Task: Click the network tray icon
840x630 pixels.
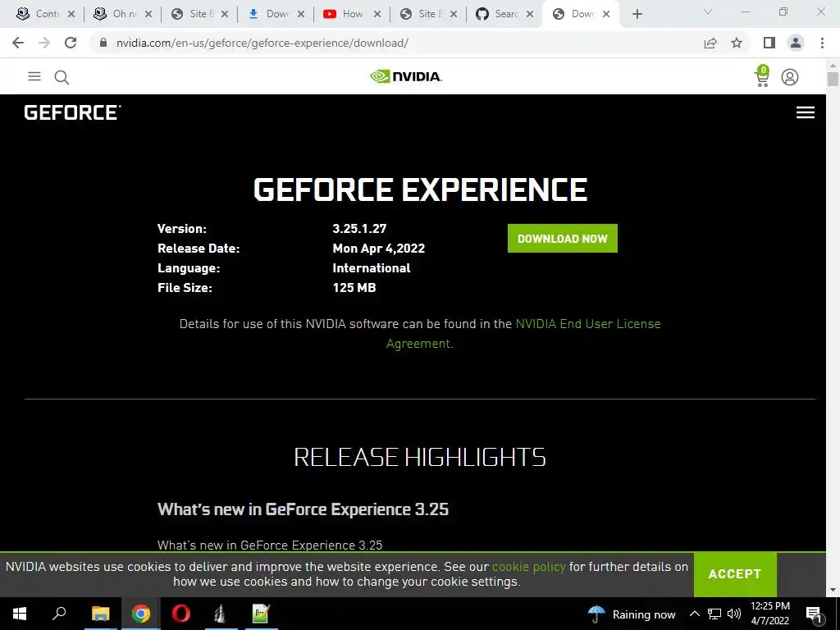Action: point(714,614)
